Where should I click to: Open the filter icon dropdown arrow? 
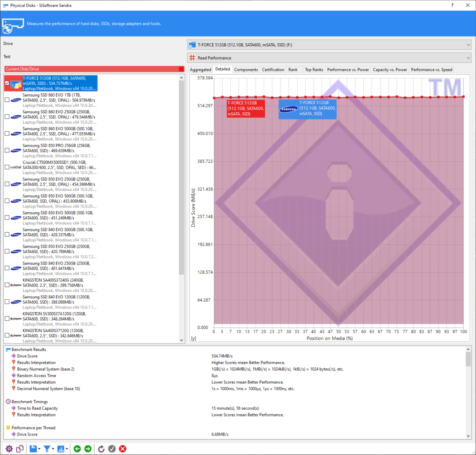(x=53, y=449)
